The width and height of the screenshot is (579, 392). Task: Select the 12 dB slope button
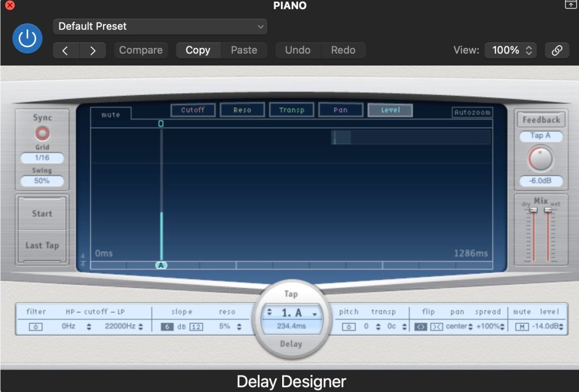(x=196, y=326)
